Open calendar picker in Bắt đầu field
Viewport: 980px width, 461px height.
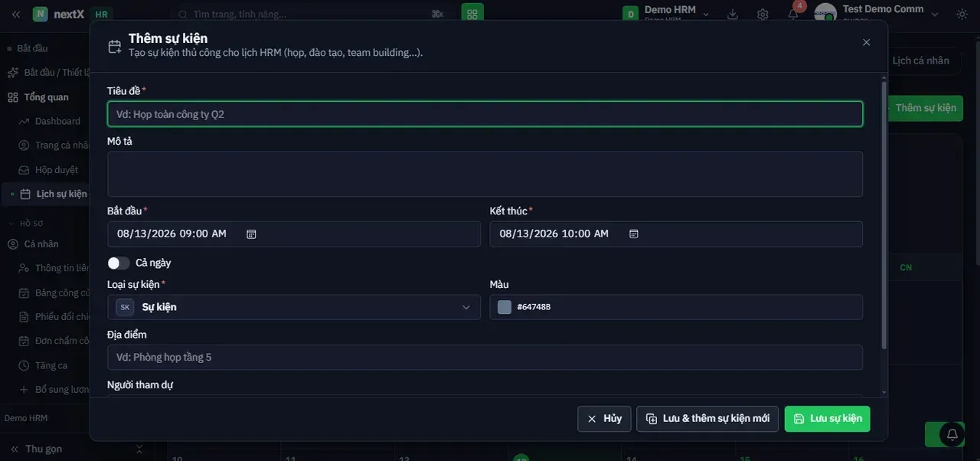click(251, 234)
